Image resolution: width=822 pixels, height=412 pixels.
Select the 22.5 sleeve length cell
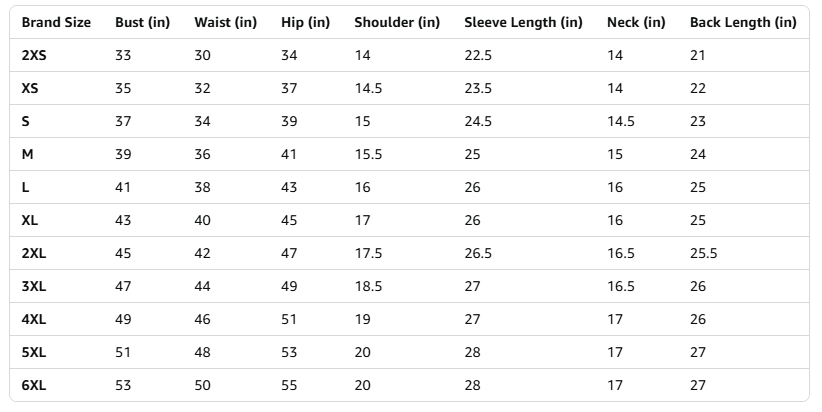click(x=478, y=55)
